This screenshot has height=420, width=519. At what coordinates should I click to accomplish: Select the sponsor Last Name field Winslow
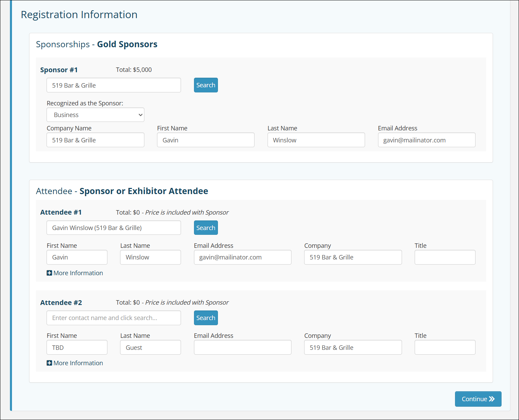coord(316,140)
